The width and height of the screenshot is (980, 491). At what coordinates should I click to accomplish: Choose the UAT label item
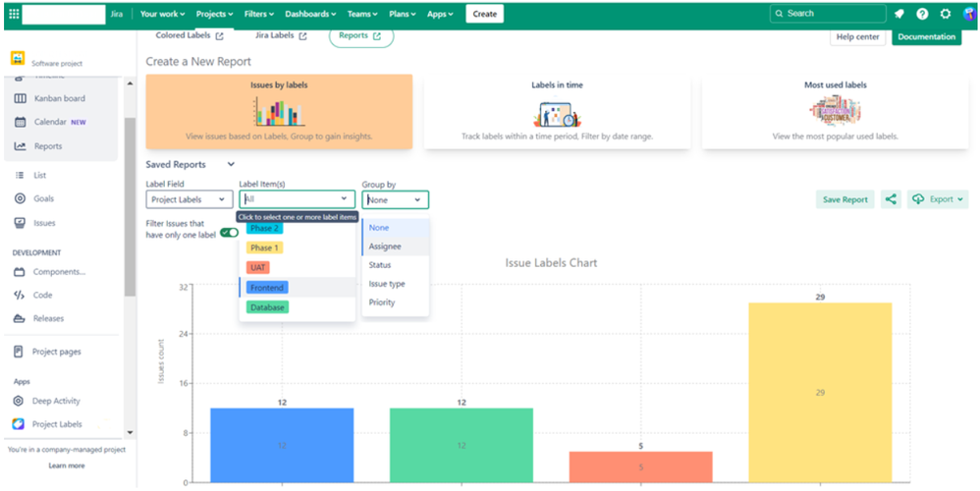tap(258, 267)
